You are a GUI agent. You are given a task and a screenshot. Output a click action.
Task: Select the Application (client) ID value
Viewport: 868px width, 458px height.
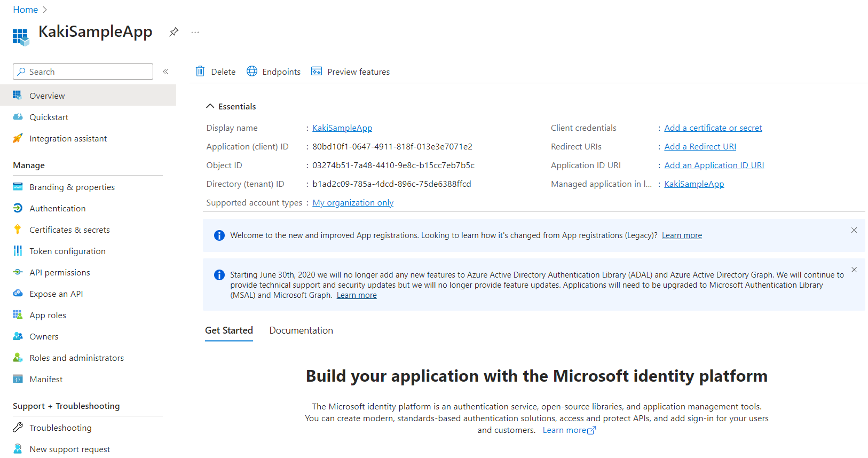tap(392, 147)
